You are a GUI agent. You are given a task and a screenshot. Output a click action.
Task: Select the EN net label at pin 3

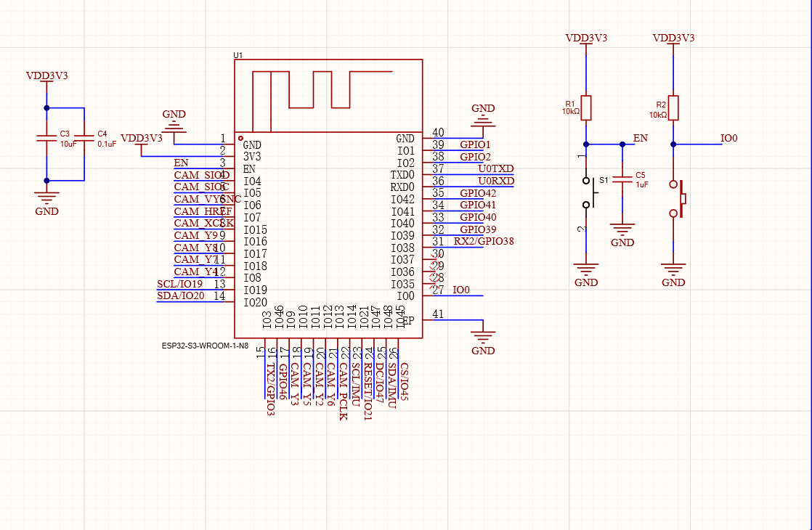pyautogui.click(x=182, y=163)
